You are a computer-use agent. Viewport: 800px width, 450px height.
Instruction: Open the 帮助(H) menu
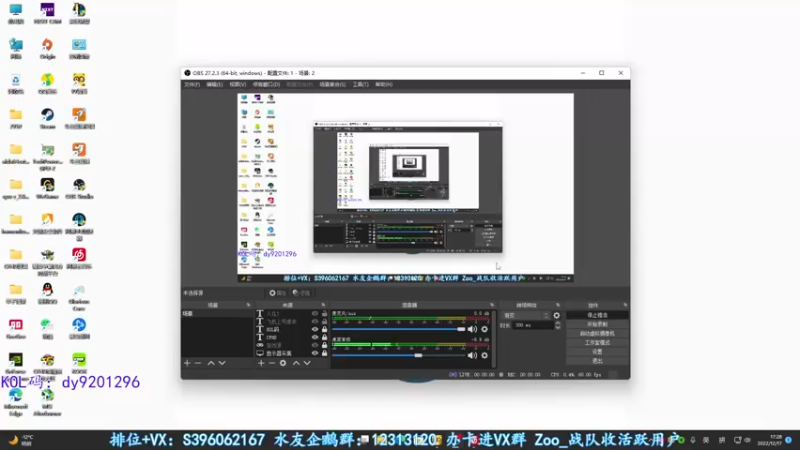click(384, 84)
